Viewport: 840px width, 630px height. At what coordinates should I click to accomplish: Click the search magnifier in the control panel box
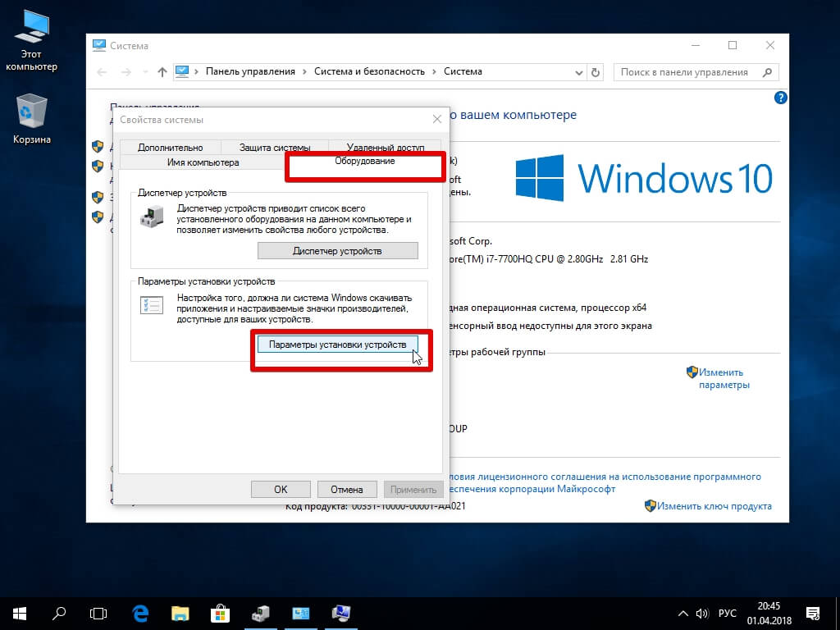(768, 72)
